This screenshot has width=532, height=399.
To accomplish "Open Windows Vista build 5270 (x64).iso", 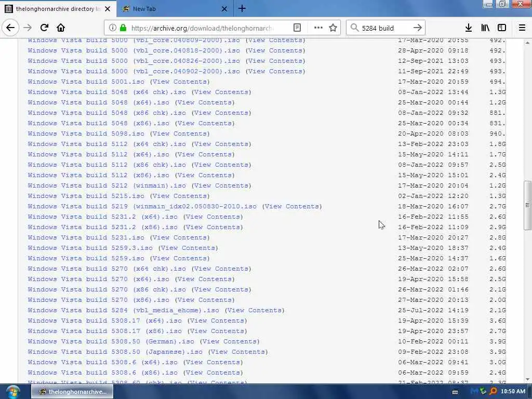I will click(98, 279).
